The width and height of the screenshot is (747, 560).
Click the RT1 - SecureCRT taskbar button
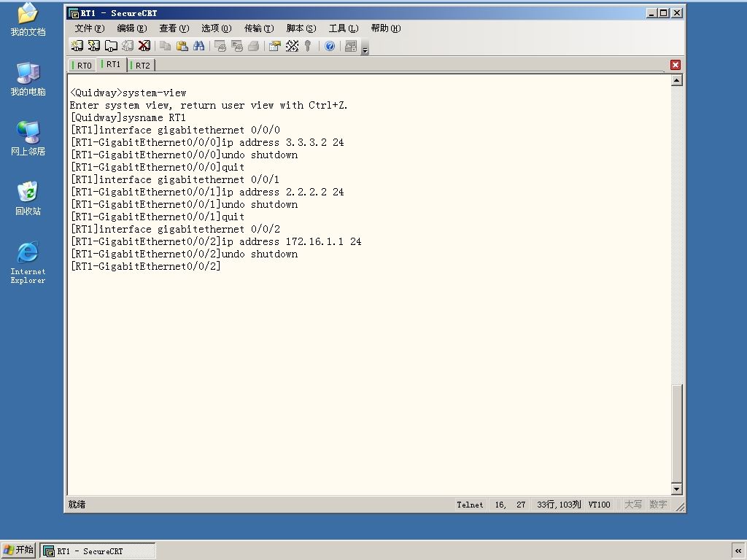tap(98, 551)
